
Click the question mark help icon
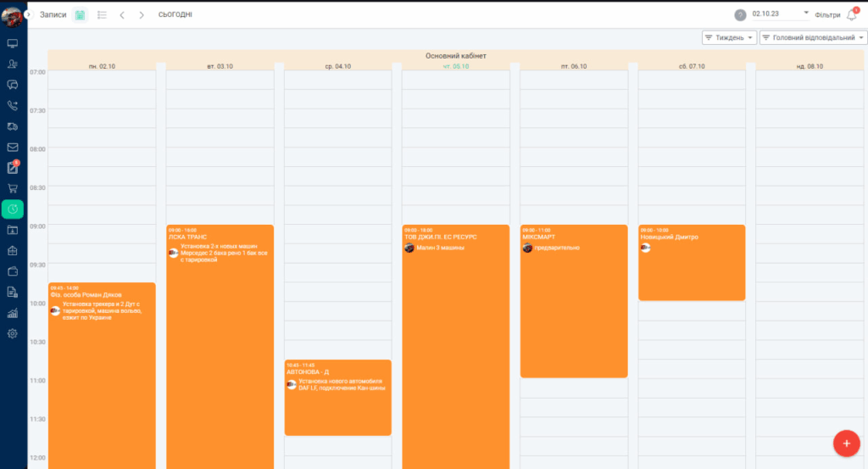[x=740, y=15]
